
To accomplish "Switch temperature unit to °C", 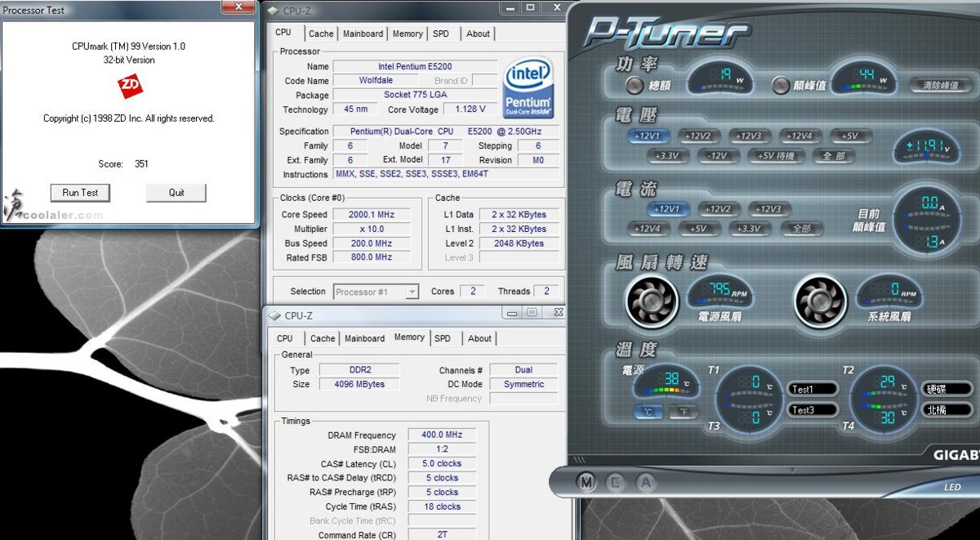I will (x=649, y=413).
